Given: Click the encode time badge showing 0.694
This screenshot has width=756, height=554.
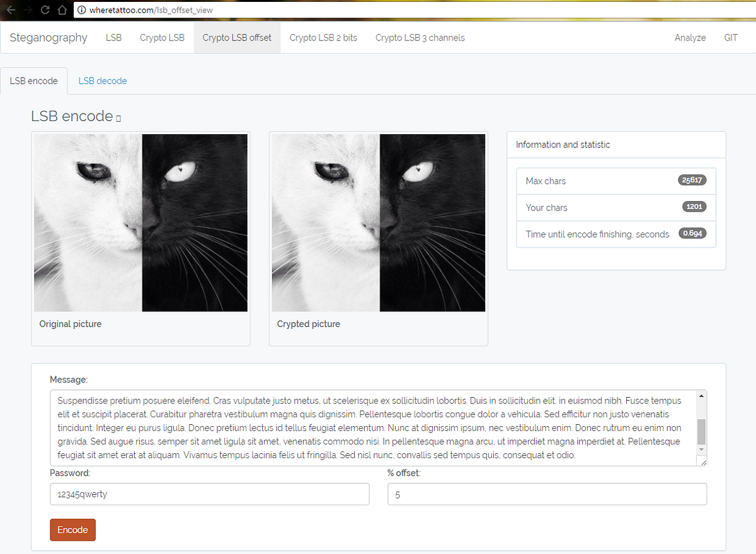Looking at the screenshot, I should click(x=692, y=233).
